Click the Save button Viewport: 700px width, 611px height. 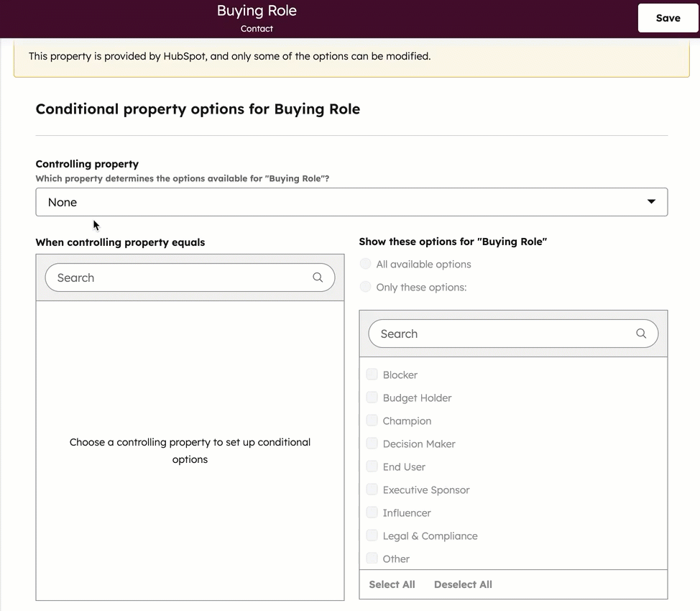pos(668,17)
